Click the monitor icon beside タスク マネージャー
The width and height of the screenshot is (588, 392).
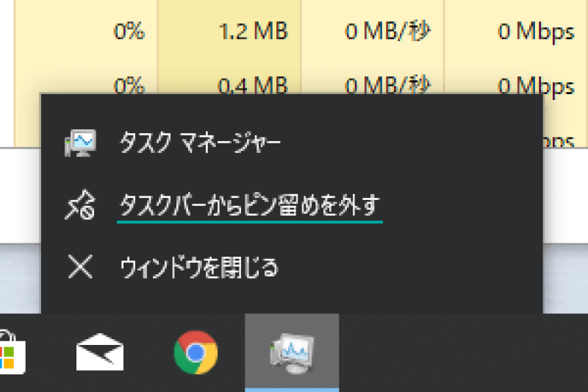80,143
